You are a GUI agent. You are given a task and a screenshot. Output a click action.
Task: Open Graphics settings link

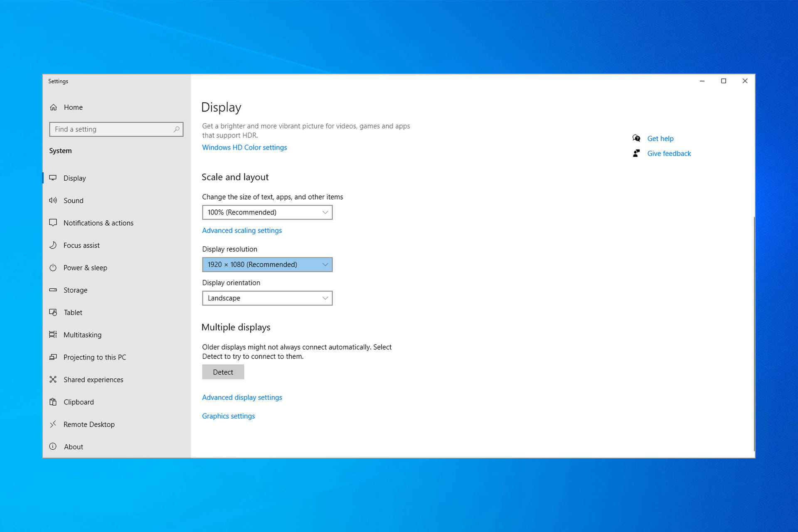coord(228,416)
